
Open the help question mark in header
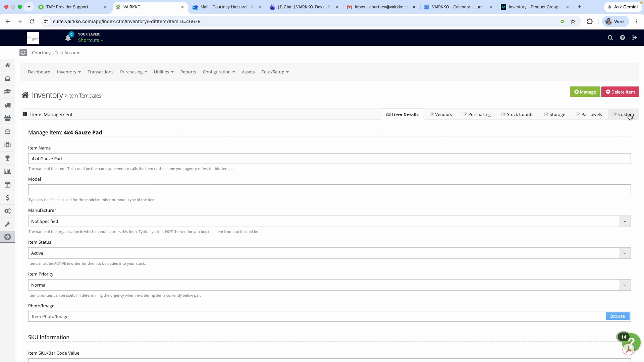(623, 38)
